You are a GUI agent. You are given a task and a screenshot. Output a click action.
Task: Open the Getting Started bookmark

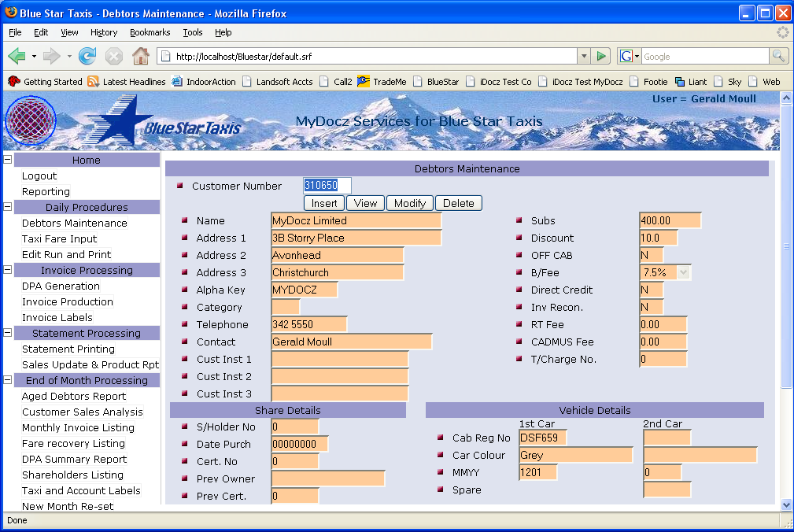point(45,82)
